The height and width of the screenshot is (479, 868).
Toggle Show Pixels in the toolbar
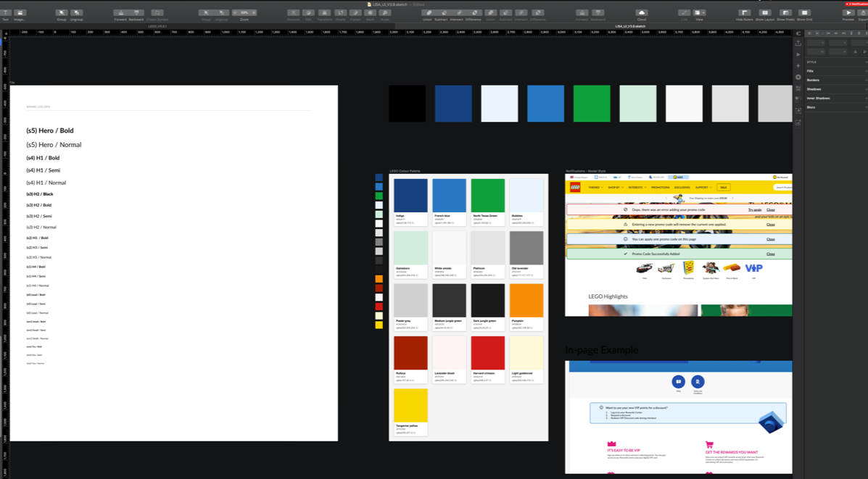pyautogui.click(x=785, y=13)
